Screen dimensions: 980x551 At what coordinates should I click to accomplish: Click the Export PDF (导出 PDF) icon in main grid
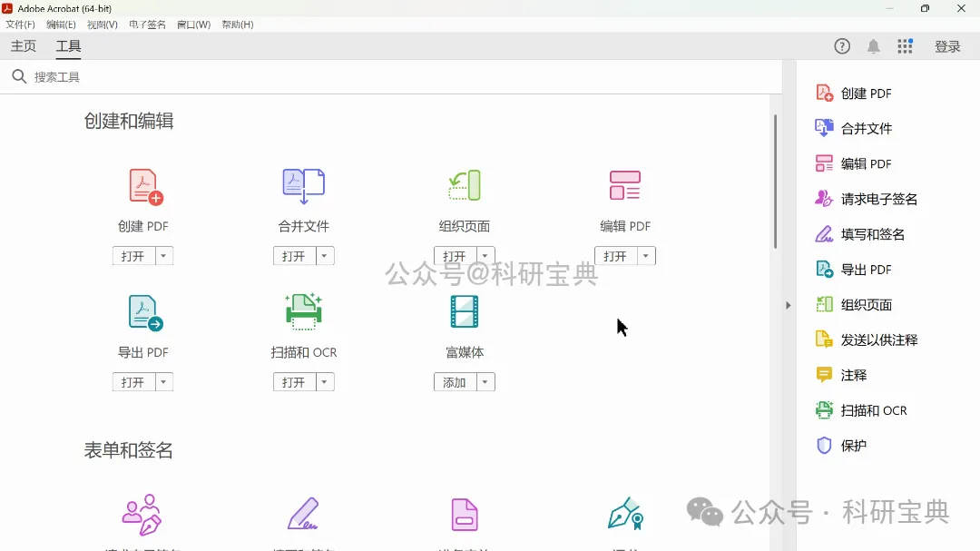tap(145, 312)
